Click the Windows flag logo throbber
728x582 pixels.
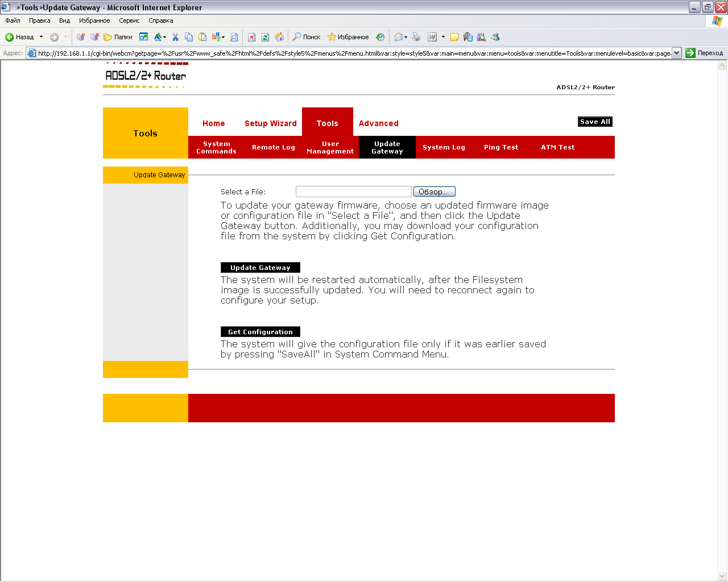click(717, 20)
